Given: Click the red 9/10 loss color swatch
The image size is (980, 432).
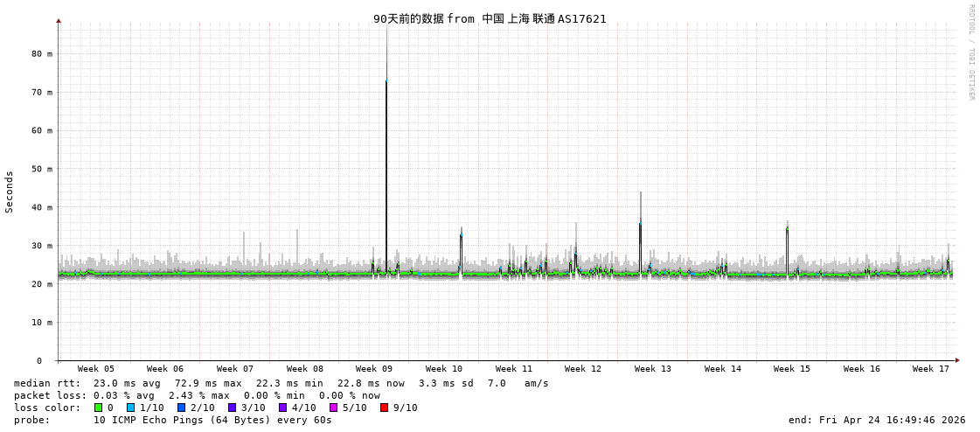Looking at the screenshot, I should (x=384, y=408).
